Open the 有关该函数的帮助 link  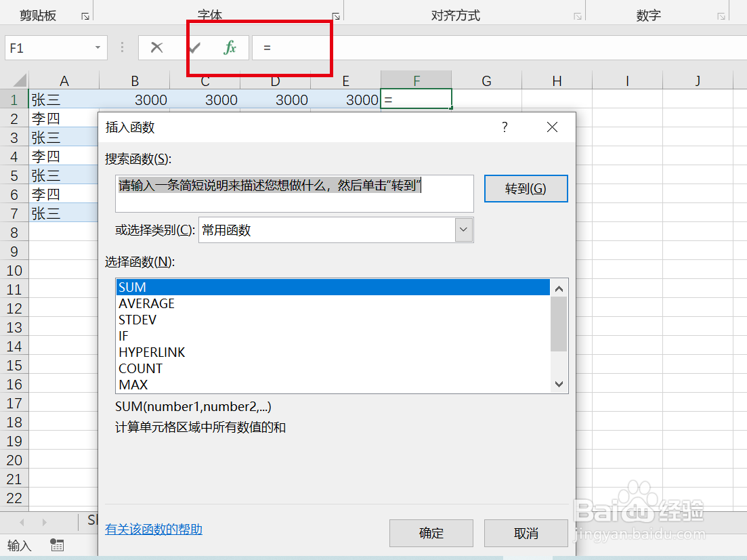153,529
